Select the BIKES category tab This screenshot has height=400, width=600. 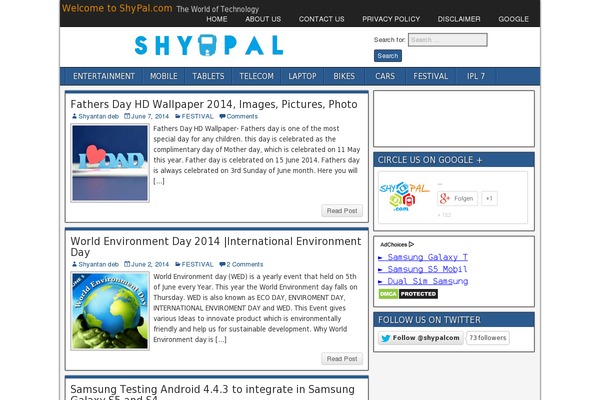344,76
